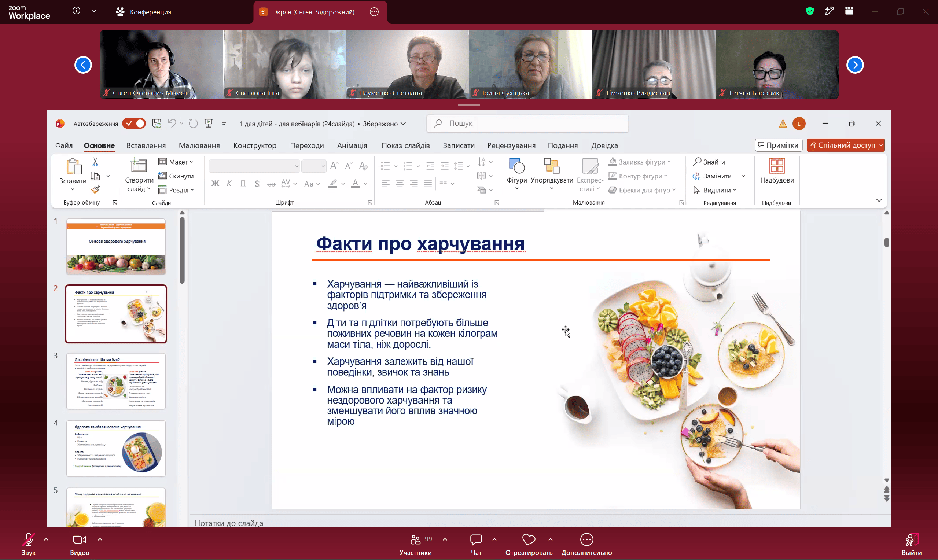Screen dimensions: 938x560
Task: Select slide 3 thumbnail Дослідження
Action: point(116,381)
